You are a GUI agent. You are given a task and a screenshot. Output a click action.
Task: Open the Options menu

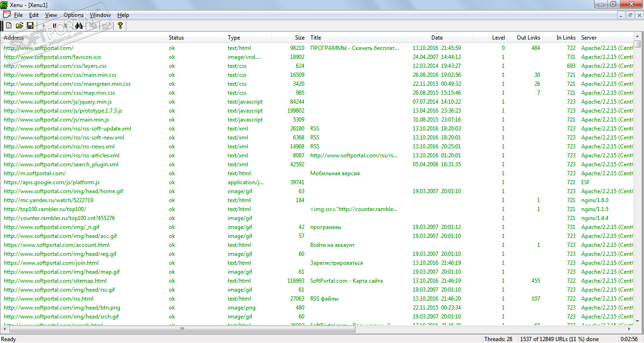(74, 15)
